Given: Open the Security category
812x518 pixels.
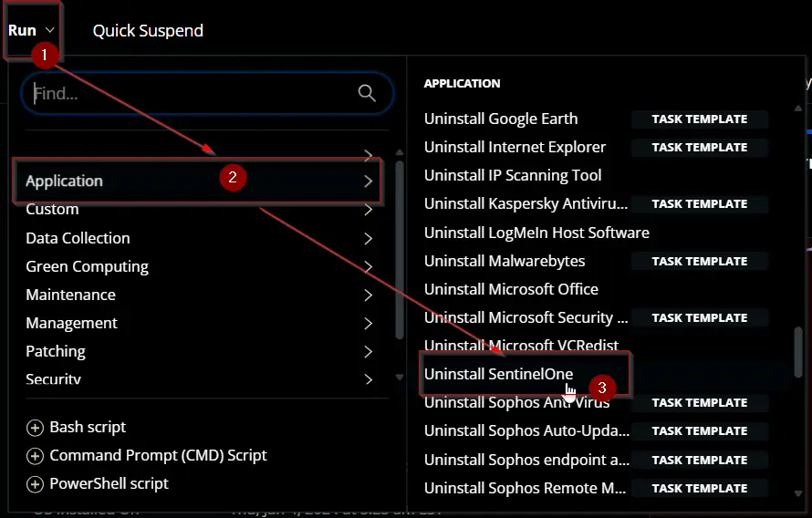Looking at the screenshot, I should point(200,379).
